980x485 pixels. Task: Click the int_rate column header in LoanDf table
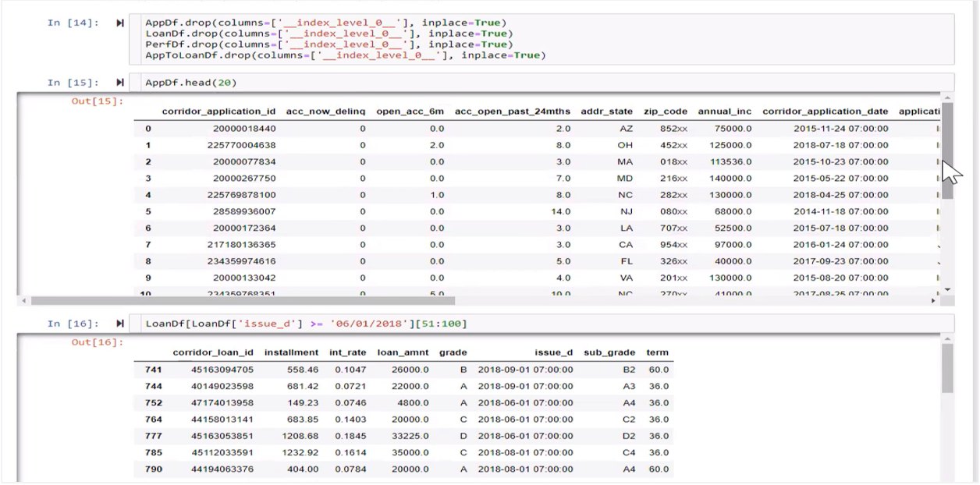point(348,352)
